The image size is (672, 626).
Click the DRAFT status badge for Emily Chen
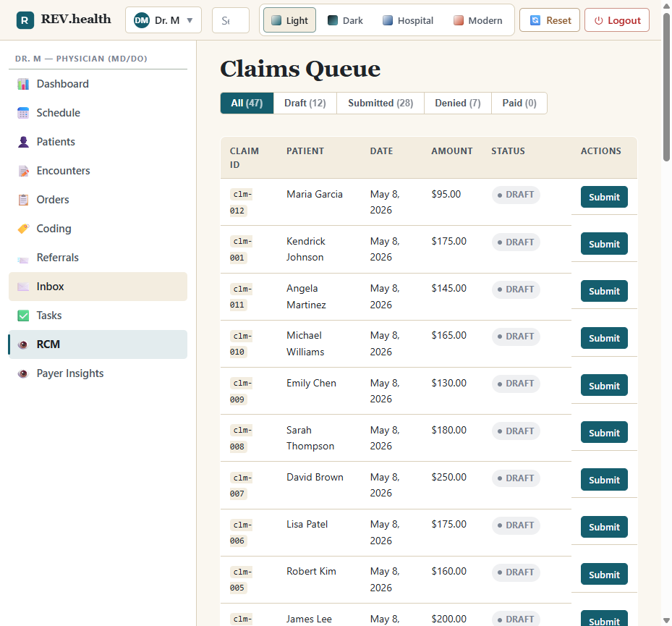pos(516,384)
